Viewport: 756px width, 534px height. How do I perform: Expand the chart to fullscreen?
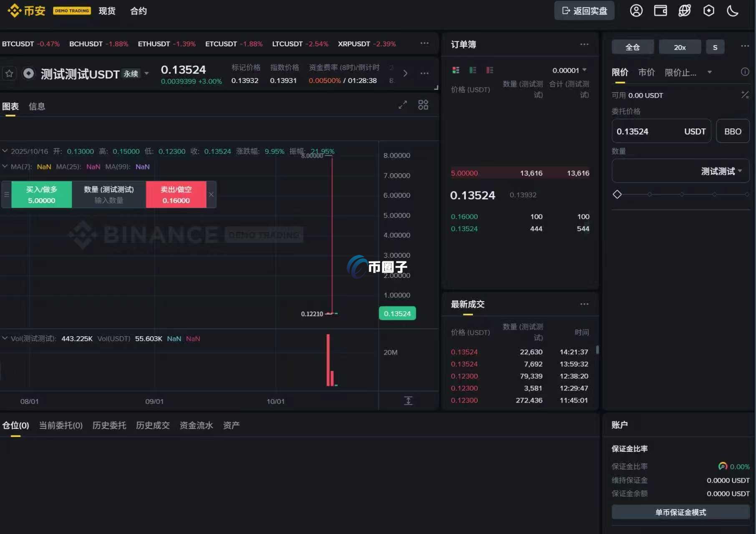pyautogui.click(x=403, y=105)
